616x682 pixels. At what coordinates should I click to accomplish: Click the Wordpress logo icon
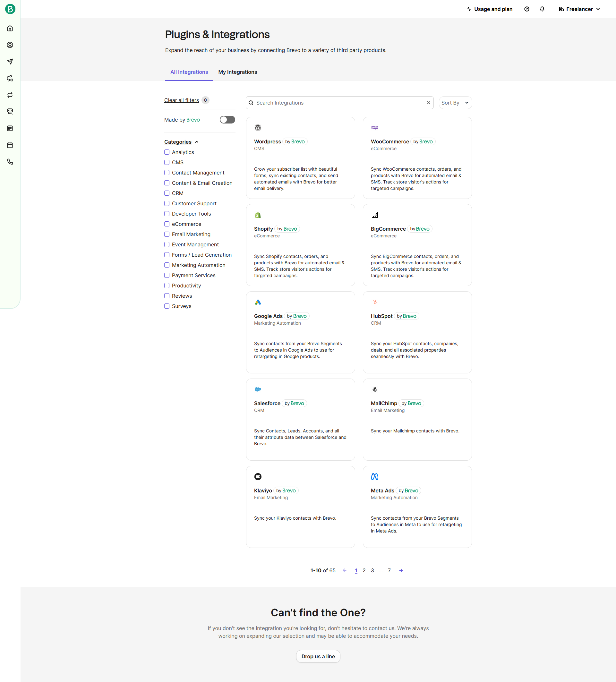pos(258,128)
